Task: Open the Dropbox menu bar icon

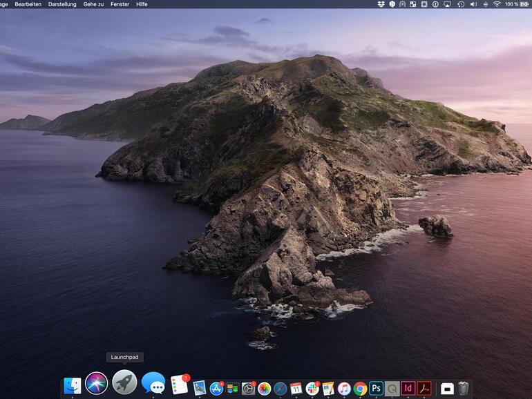Action: click(x=381, y=4)
